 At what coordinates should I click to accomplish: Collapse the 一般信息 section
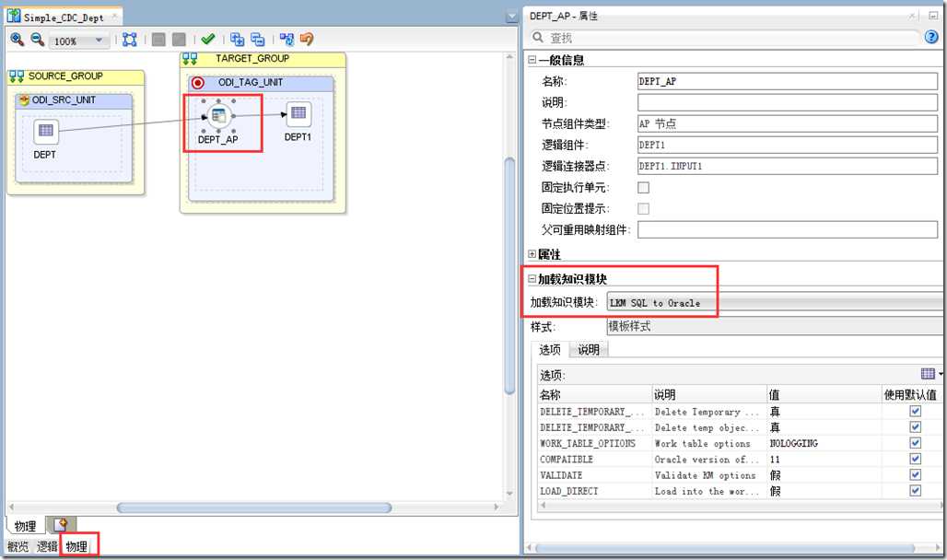[532, 60]
